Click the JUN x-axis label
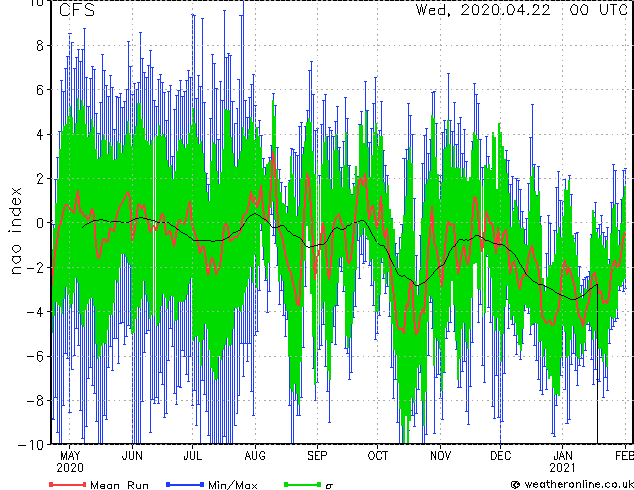This screenshot has height=490, width=634. [132, 456]
